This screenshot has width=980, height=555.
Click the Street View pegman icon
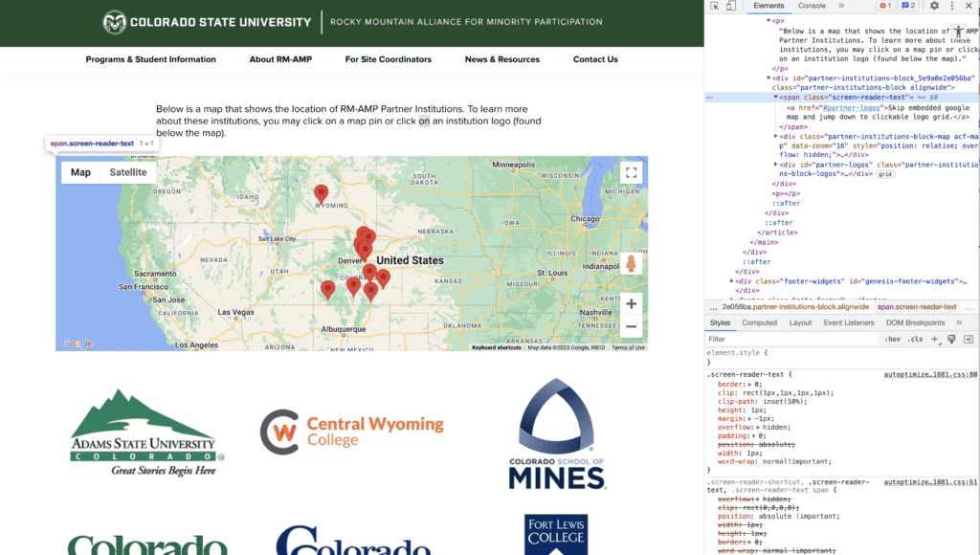click(x=631, y=264)
